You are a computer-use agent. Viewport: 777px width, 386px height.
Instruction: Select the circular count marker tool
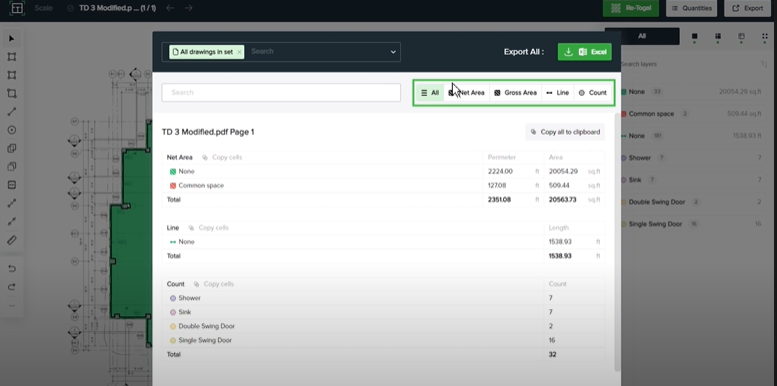tap(12, 130)
